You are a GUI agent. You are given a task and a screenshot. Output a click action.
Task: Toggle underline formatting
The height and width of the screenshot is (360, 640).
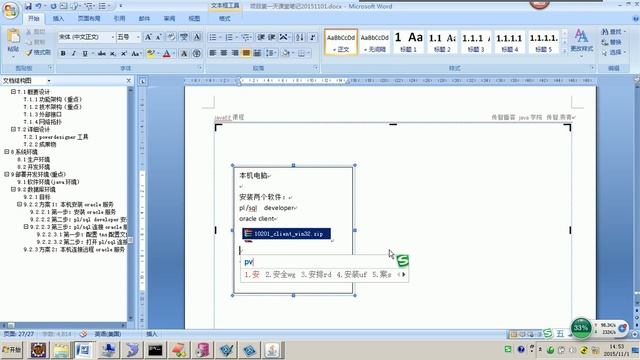[85, 53]
